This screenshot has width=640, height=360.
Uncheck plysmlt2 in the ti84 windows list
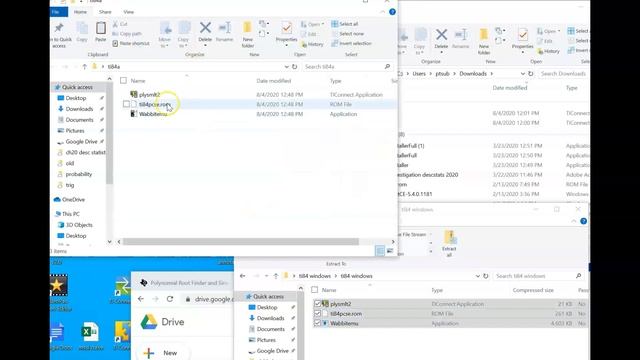click(x=317, y=304)
